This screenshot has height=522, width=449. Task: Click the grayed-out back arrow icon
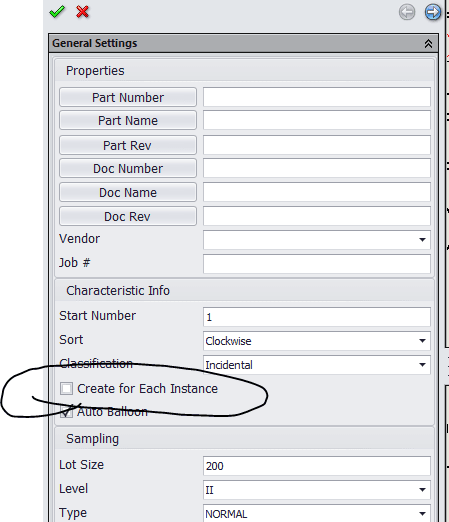click(407, 12)
